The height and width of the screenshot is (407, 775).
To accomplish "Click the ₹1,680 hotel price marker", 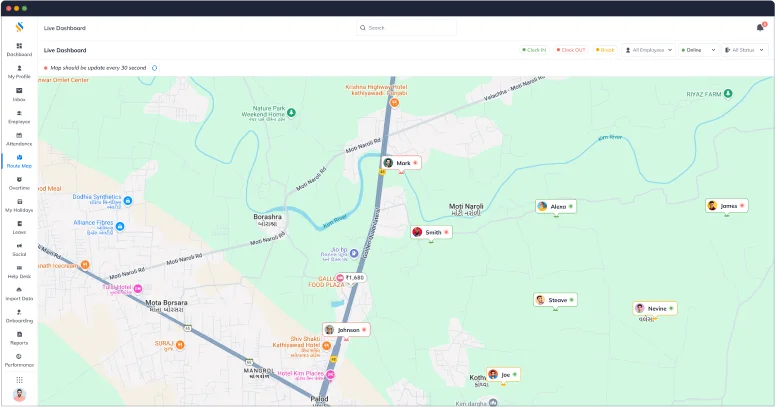I will click(350, 278).
